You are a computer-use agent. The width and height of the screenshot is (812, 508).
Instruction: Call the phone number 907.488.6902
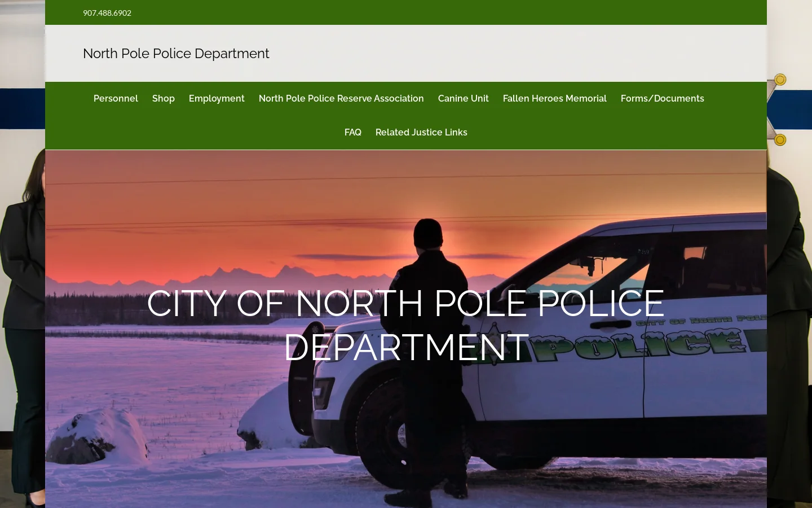(x=107, y=13)
